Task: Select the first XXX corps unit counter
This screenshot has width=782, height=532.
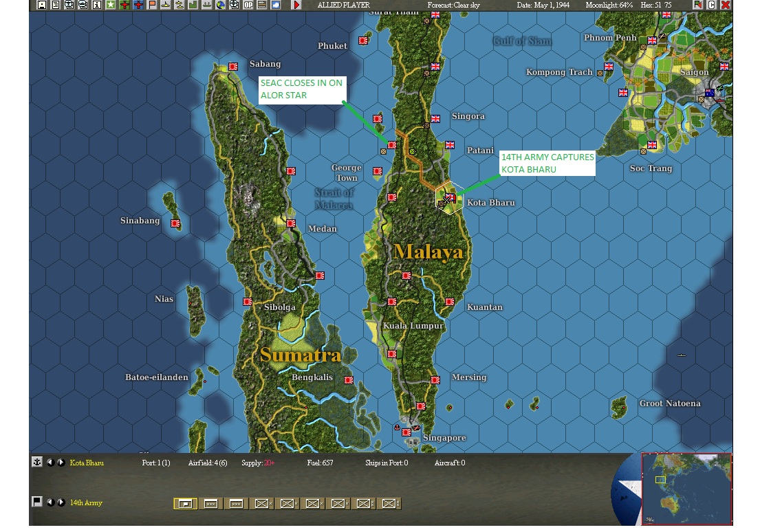Action: pyautogui.click(x=210, y=504)
